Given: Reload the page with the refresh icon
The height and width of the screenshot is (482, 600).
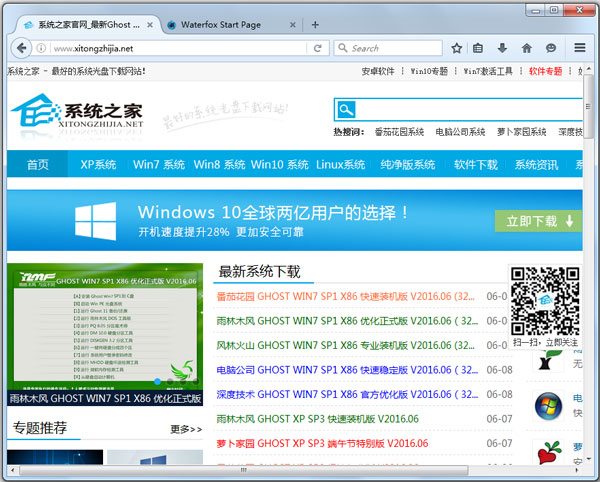Looking at the screenshot, I should pyautogui.click(x=318, y=48).
